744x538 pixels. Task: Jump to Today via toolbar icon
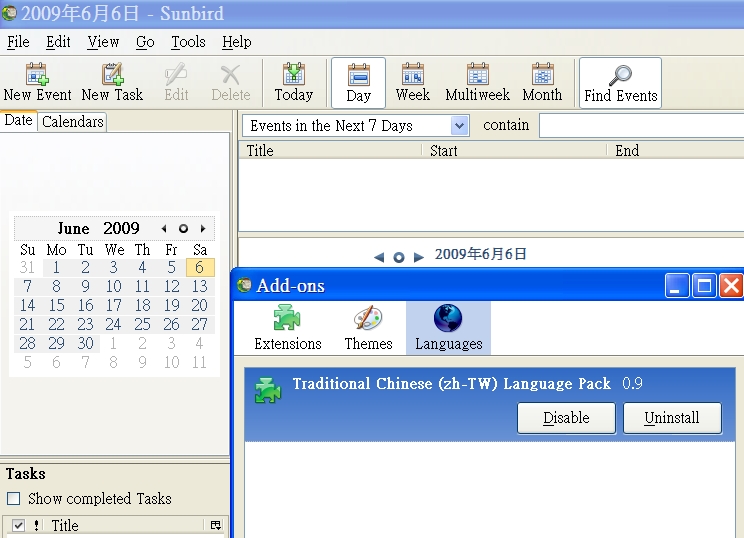pos(294,83)
